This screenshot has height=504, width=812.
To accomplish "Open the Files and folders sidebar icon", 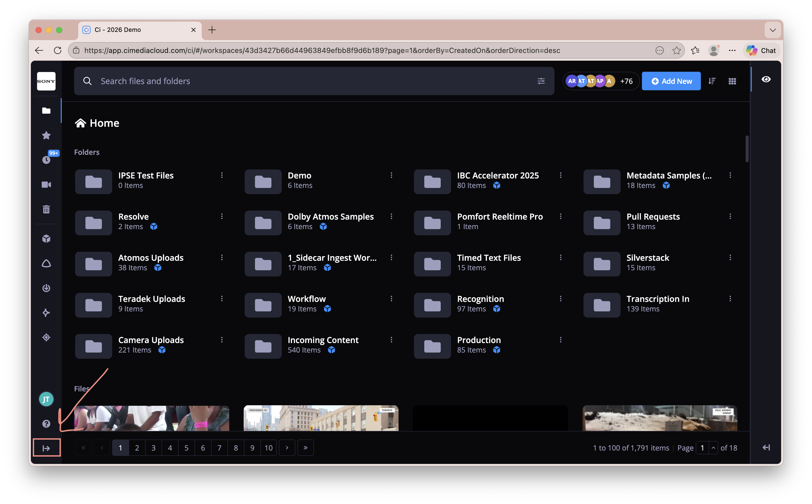I will pyautogui.click(x=46, y=111).
